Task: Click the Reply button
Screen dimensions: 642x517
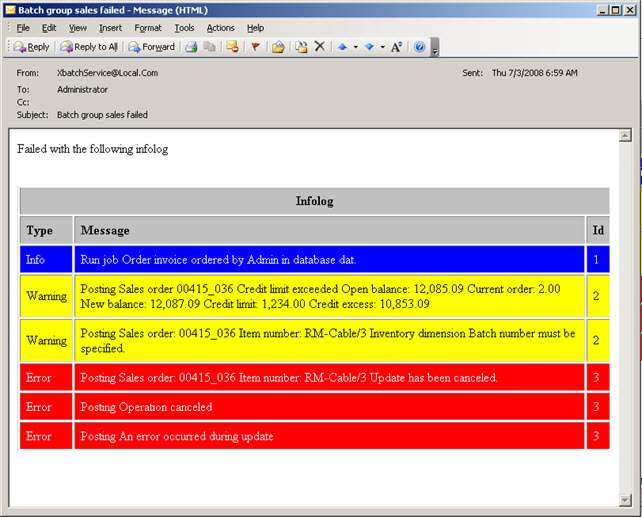Action: pyautogui.click(x=31, y=47)
